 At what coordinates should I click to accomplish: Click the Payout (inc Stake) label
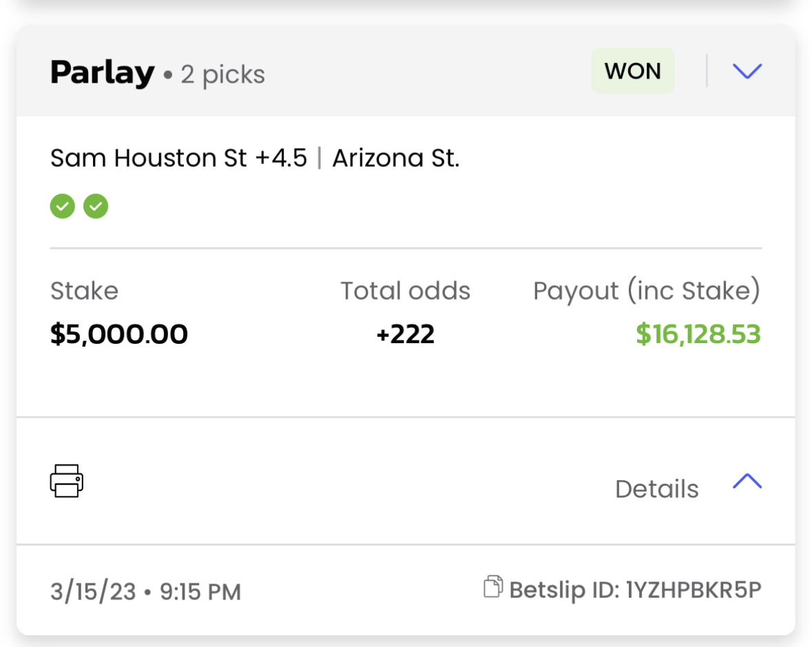(x=647, y=291)
